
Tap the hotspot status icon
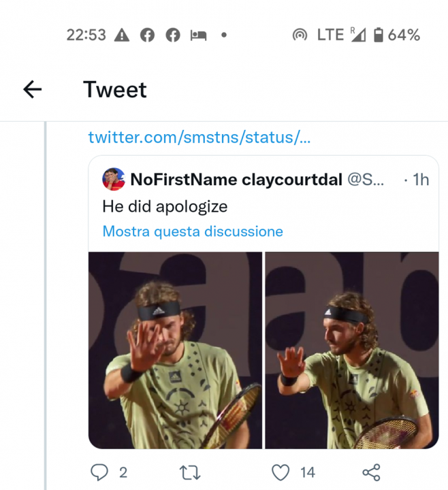click(300, 35)
